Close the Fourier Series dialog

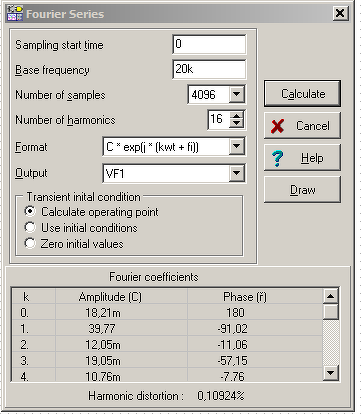click(x=340, y=13)
